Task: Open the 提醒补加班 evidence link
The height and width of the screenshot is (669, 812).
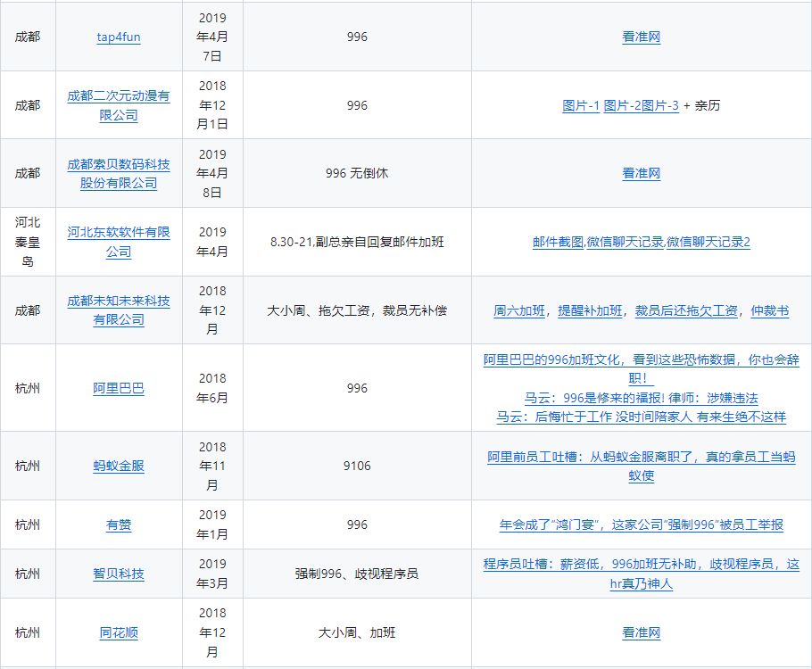Action: pyautogui.click(x=590, y=310)
